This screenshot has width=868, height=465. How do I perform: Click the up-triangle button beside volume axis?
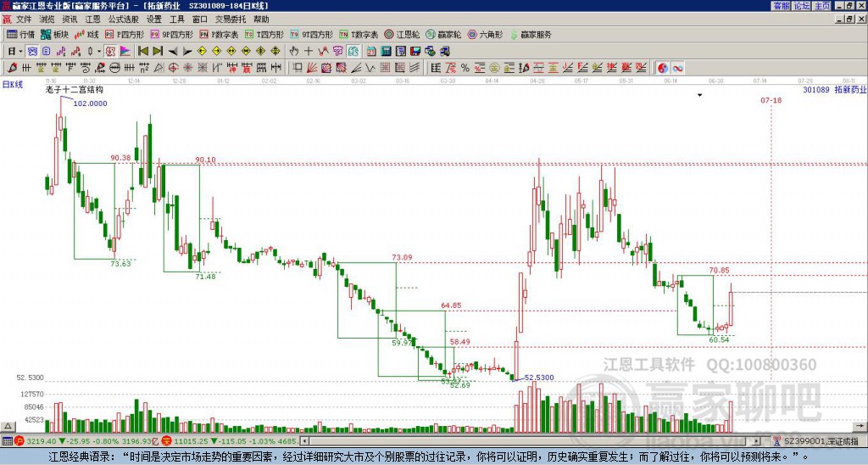click(x=7, y=426)
